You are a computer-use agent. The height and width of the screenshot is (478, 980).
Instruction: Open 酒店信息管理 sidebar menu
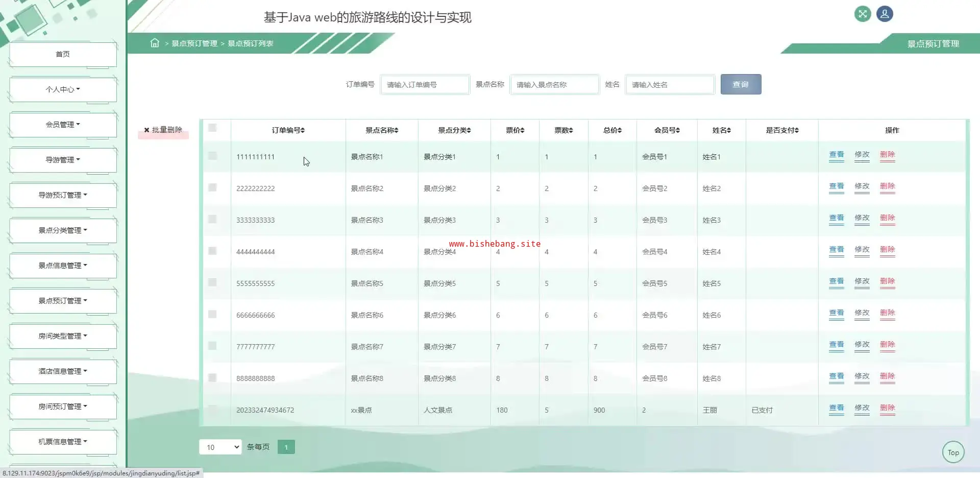pos(63,371)
